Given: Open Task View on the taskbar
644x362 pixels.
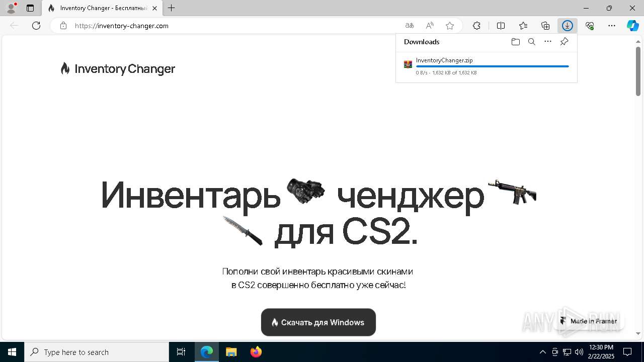Looking at the screenshot, I should [181, 352].
